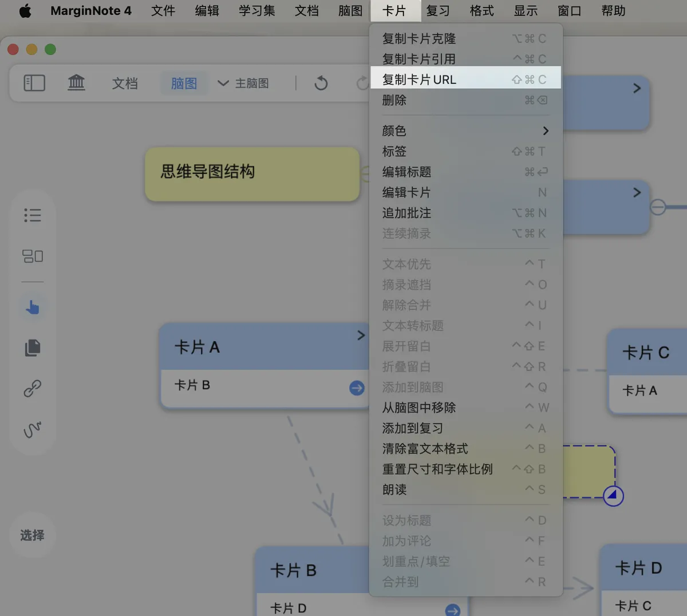
Task: Select the outline list view icon
Action: tap(33, 215)
